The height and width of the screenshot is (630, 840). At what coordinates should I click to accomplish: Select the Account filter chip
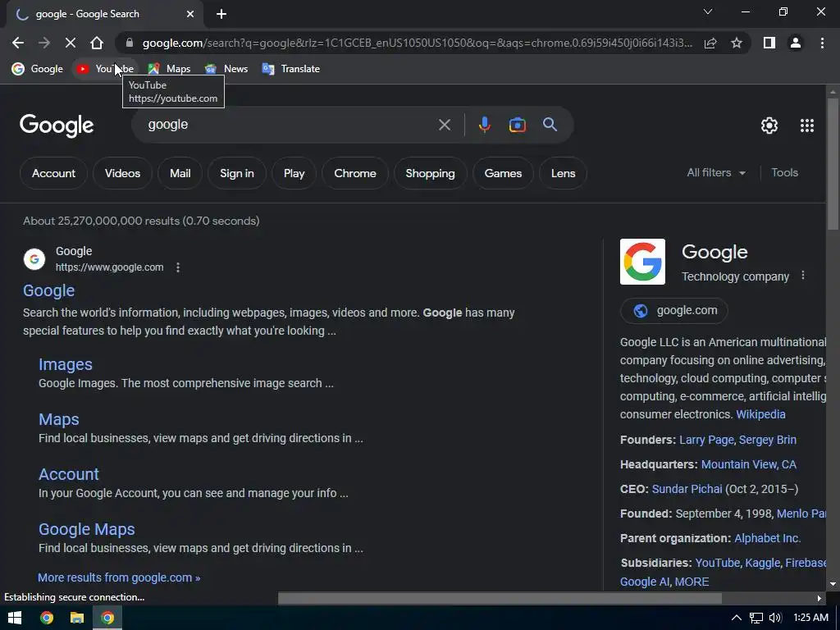click(53, 173)
